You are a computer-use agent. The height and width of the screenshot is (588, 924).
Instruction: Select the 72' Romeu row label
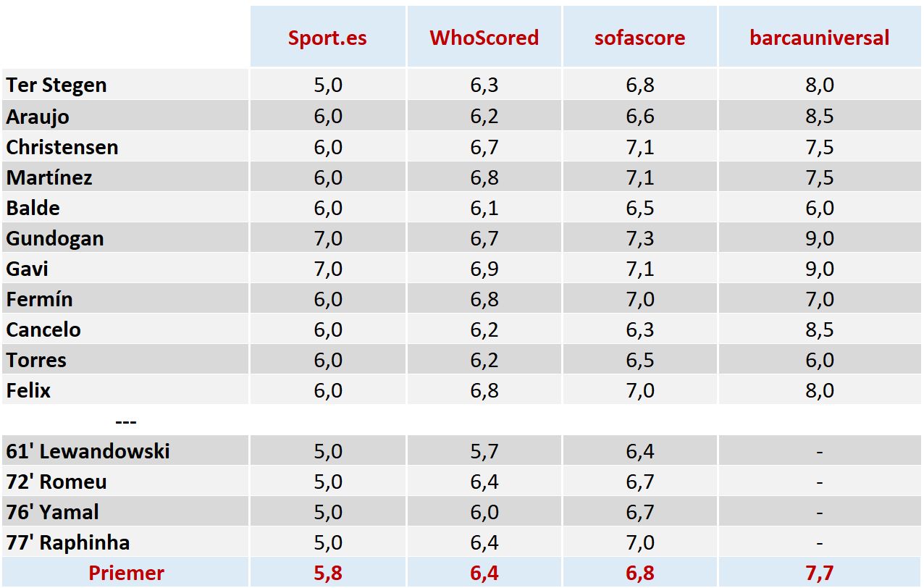pyautogui.click(x=56, y=482)
